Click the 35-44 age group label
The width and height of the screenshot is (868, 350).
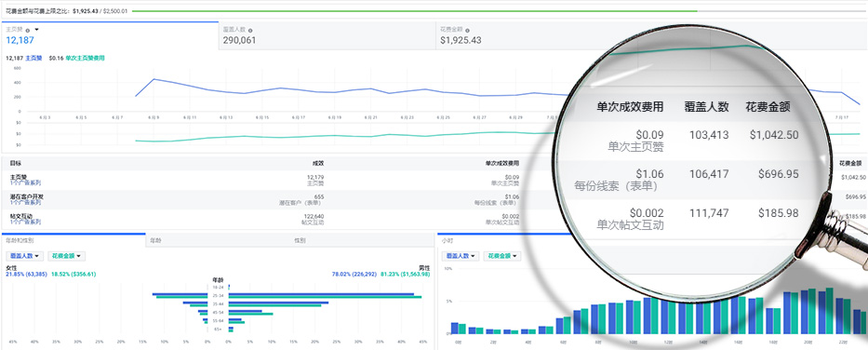pos(218,304)
